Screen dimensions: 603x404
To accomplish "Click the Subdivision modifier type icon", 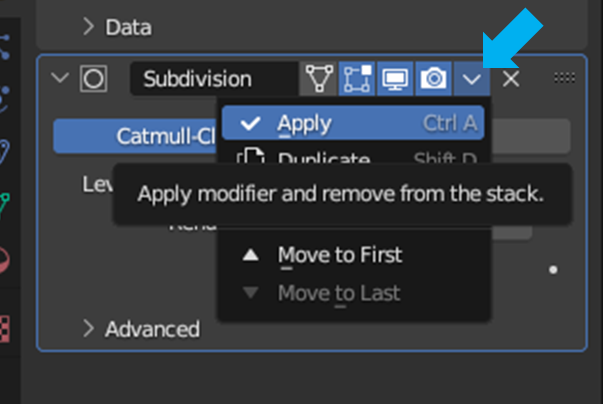I will click(x=93, y=79).
